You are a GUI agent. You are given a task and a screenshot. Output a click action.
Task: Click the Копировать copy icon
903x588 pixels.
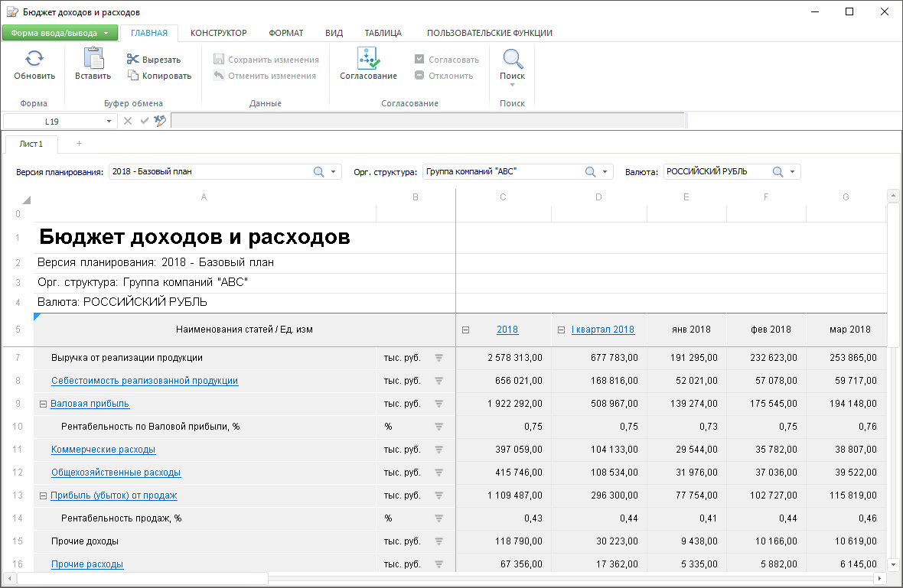point(133,76)
